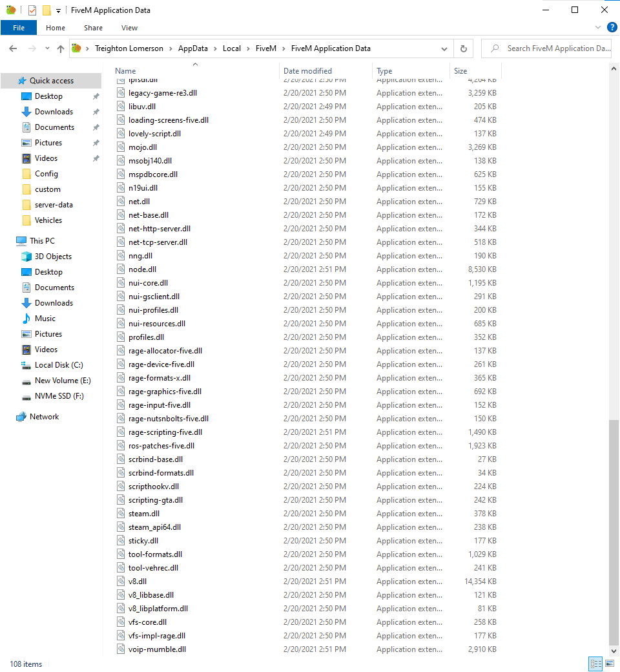The height and width of the screenshot is (672, 620).
Task: Expand the chevron after Local in breadcrumb
Action: (x=248, y=48)
